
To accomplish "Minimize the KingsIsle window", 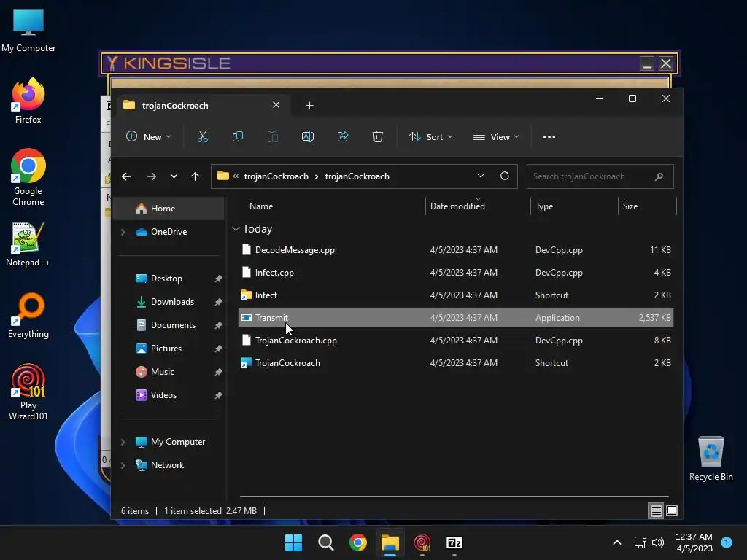I will tap(646, 63).
